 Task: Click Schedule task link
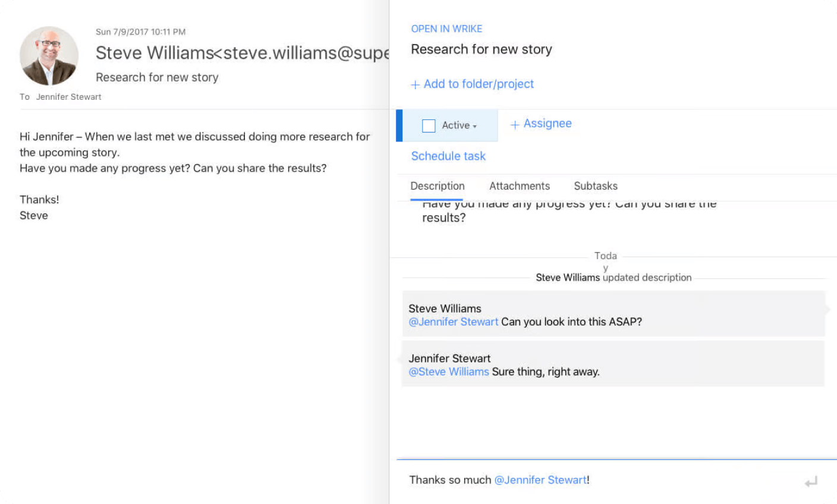click(x=448, y=156)
